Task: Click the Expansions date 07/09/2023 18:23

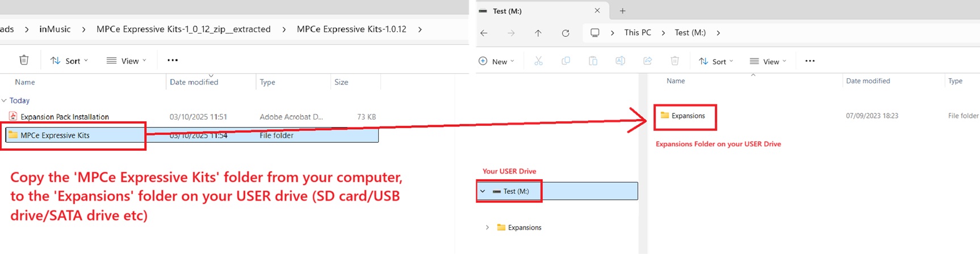Action: (x=872, y=116)
